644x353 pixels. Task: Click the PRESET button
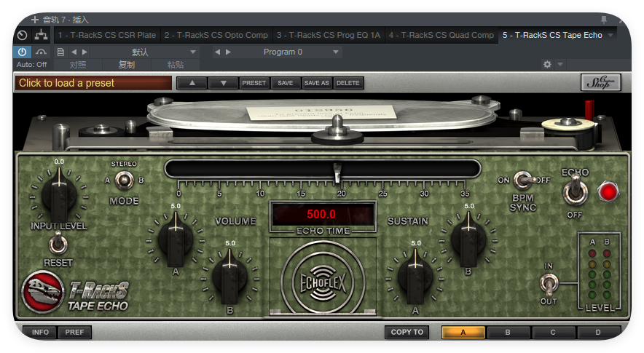(x=254, y=83)
